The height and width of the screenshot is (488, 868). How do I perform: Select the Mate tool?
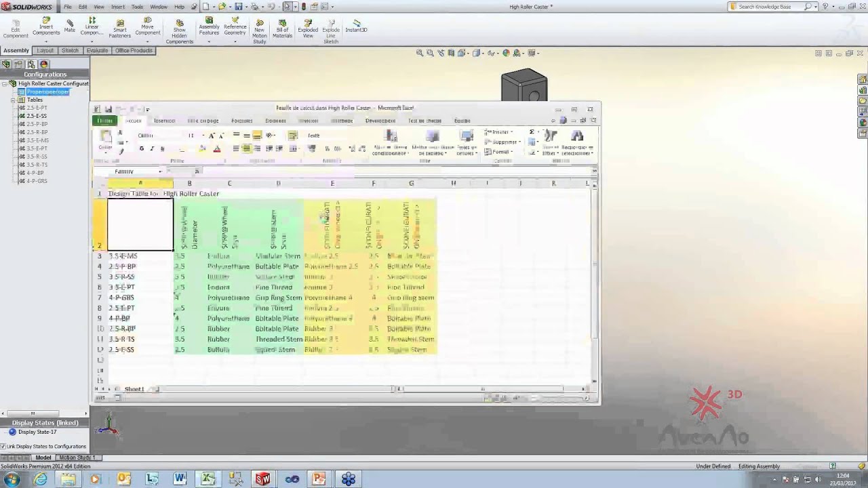(x=70, y=26)
